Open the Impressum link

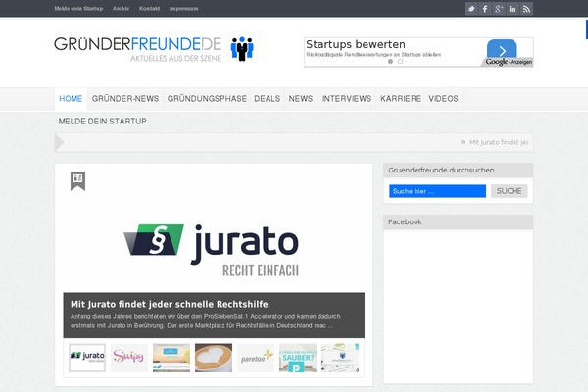[x=184, y=8]
